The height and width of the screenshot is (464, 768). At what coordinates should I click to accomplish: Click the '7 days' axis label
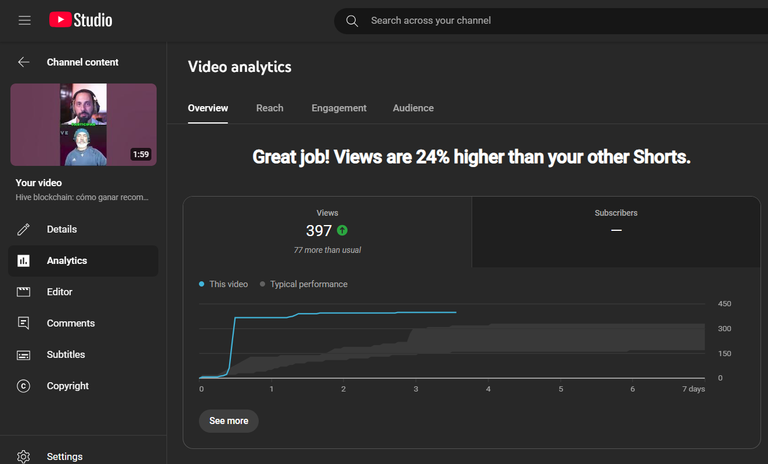pos(694,389)
